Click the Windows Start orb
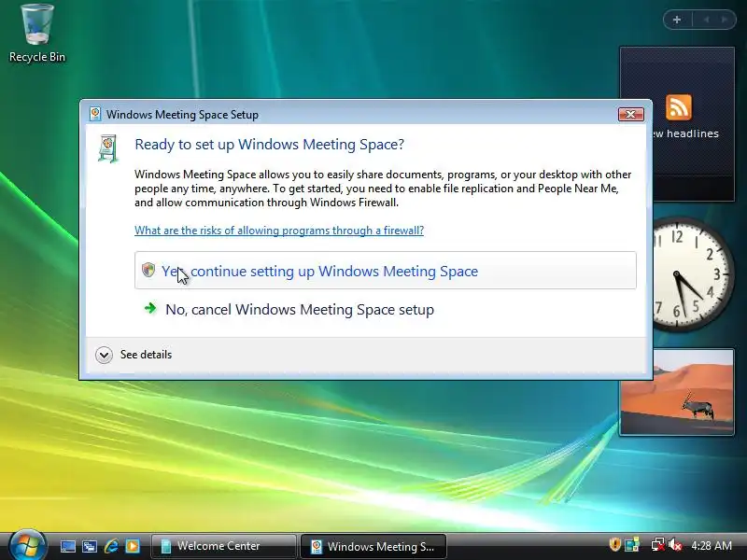The image size is (747, 560). pyautogui.click(x=27, y=545)
